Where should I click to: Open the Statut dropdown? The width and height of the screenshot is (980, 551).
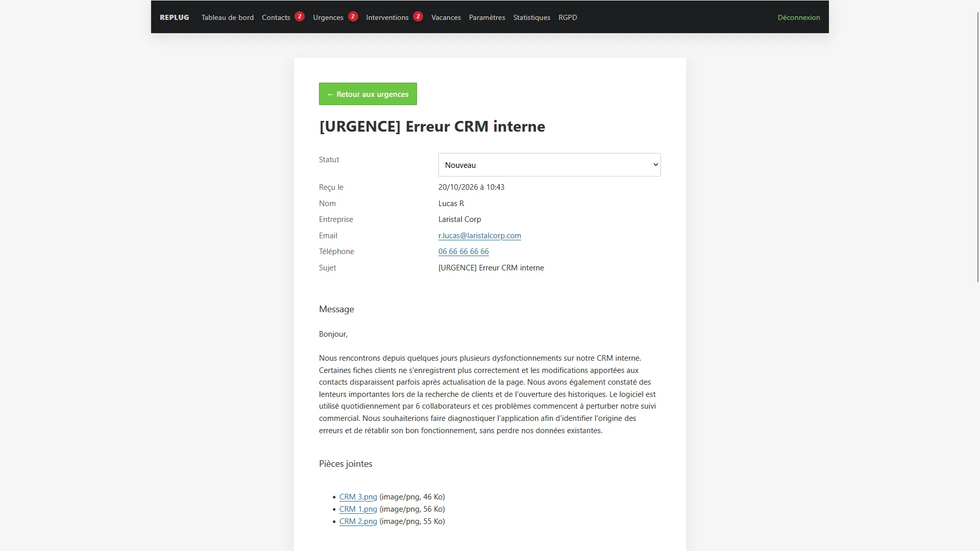point(549,165)
